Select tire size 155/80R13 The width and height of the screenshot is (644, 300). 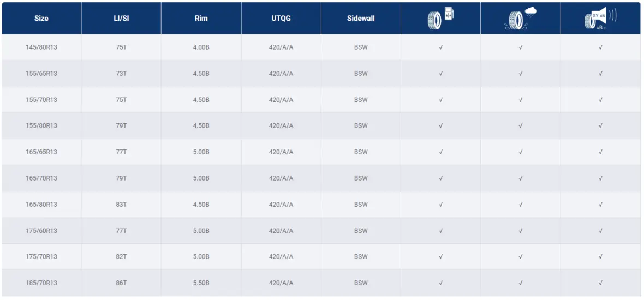coord(41,126)
